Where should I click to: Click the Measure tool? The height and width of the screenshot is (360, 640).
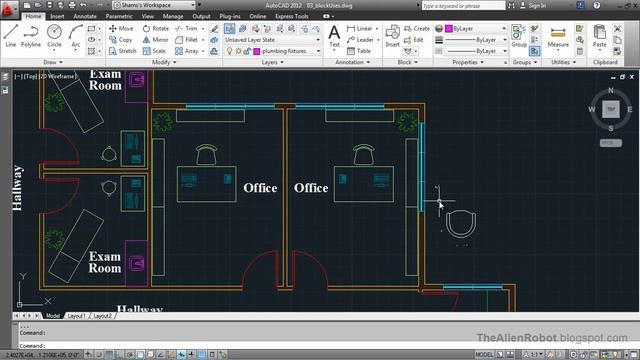tap(558, 36)
